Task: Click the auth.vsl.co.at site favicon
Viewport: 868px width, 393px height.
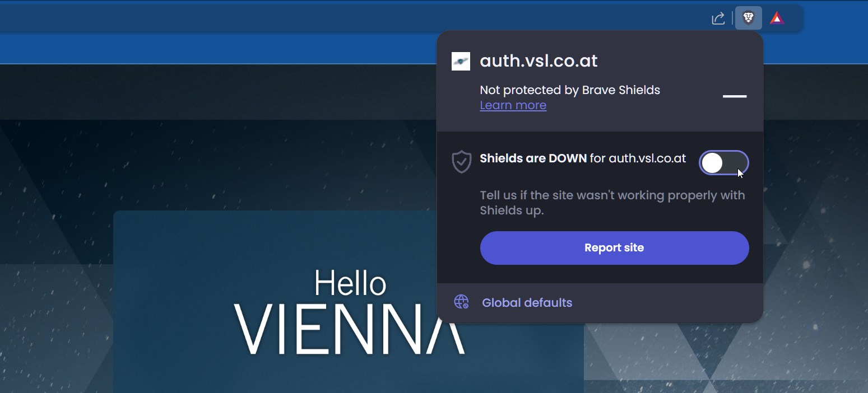Action: click(461, 61)
